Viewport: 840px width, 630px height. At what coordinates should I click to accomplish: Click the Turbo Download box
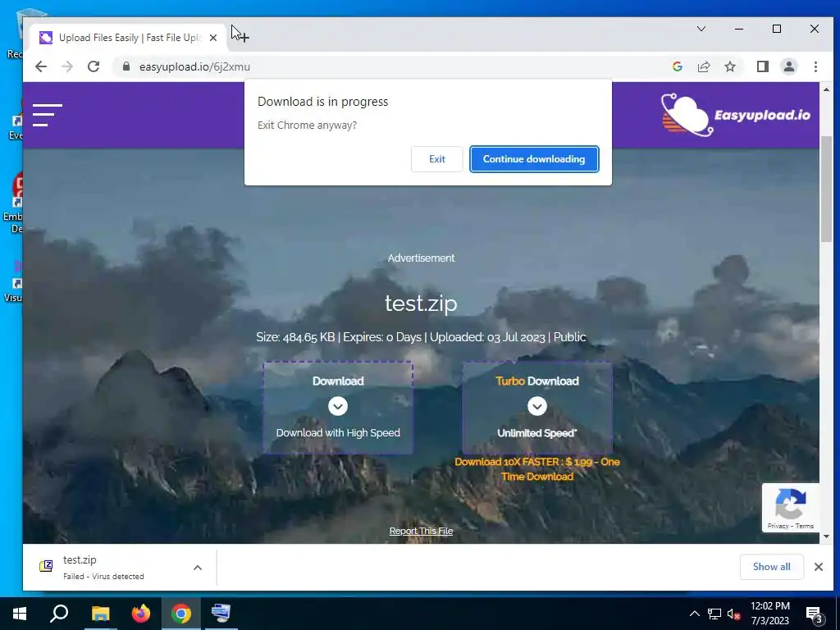(x=536, y=408)
